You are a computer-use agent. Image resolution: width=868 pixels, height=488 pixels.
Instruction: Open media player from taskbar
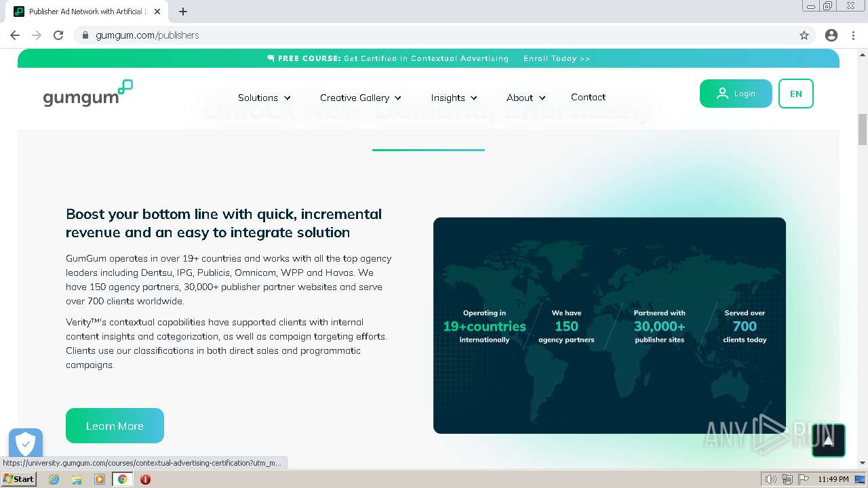point(100,479)
